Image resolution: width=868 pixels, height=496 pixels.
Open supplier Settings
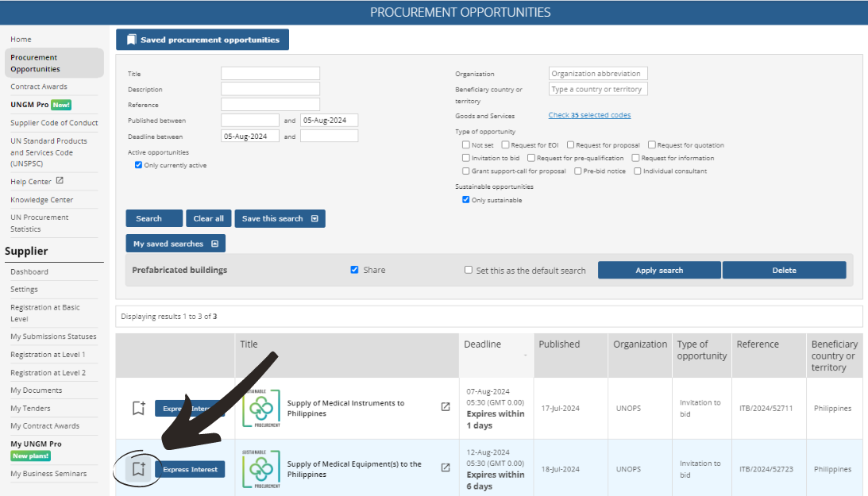[25, 289]
